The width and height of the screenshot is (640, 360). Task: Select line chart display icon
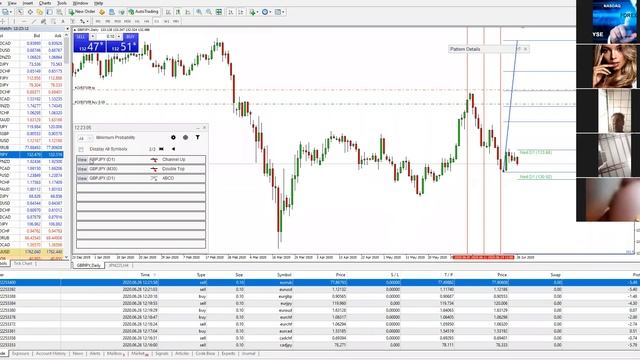tap(188, 12)
